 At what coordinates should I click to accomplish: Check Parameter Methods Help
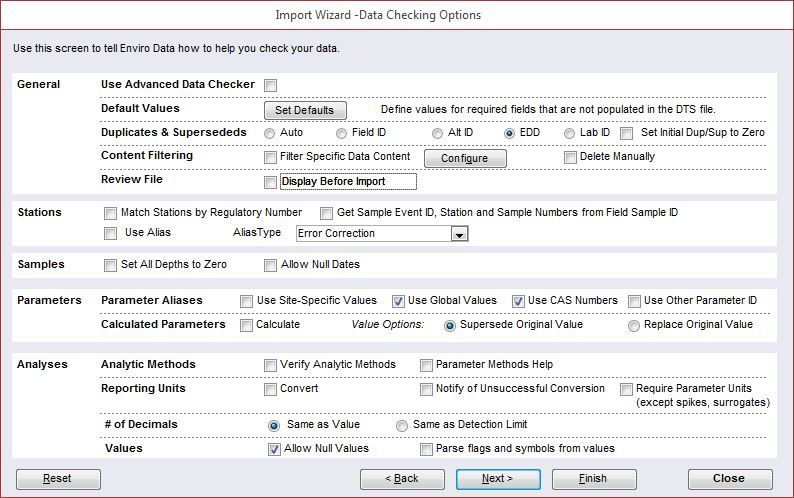pyautogui.click(x=426, y=365)
